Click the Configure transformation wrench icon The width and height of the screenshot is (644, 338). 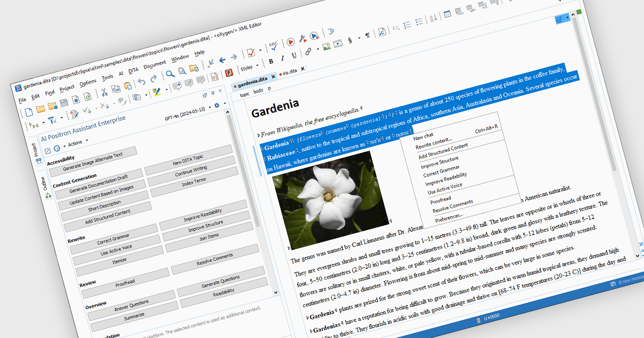point(303,38)
